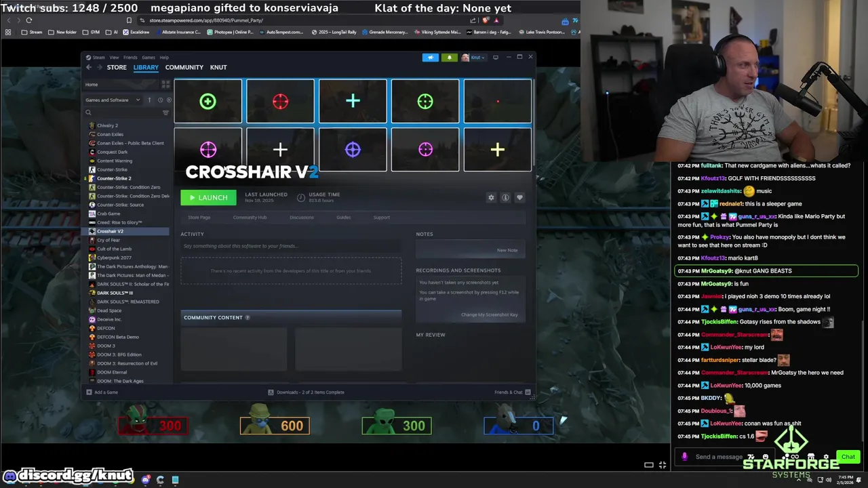Select Cult of the Lamb entry
This screenshot has width=868, height=488.
point(114,249)
